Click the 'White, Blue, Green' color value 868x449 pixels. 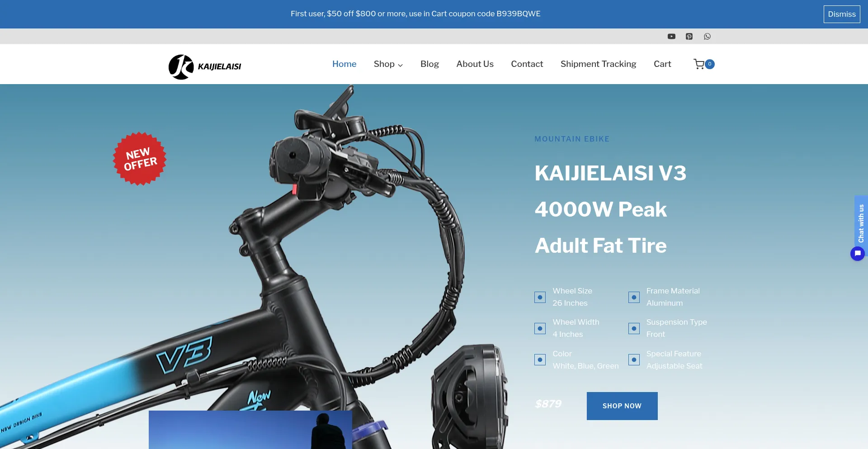(x=585, y=366)
